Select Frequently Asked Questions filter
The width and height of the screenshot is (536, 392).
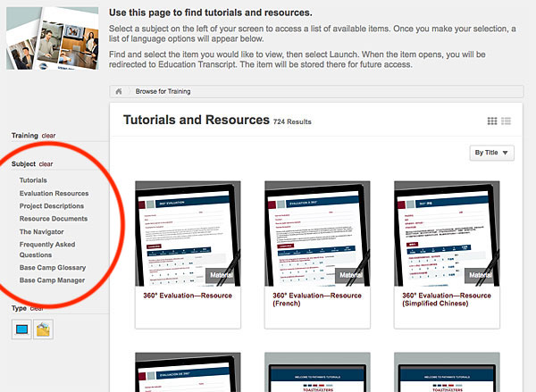pos(48,248)
